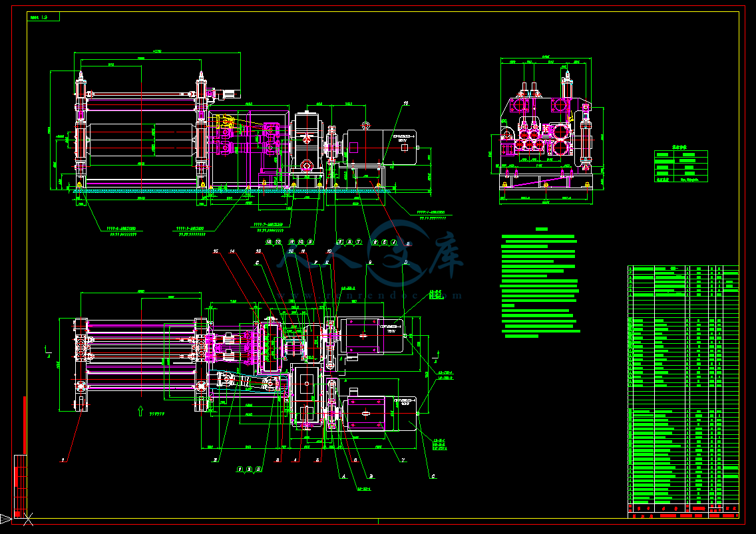Screen dimensions: 756x534
Task: Click section label "A" below the plan view
Action: pos(344,476)
